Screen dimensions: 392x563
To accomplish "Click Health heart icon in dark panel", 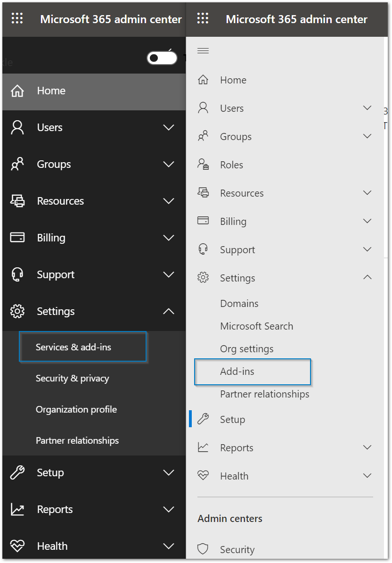I will point(17,546).
